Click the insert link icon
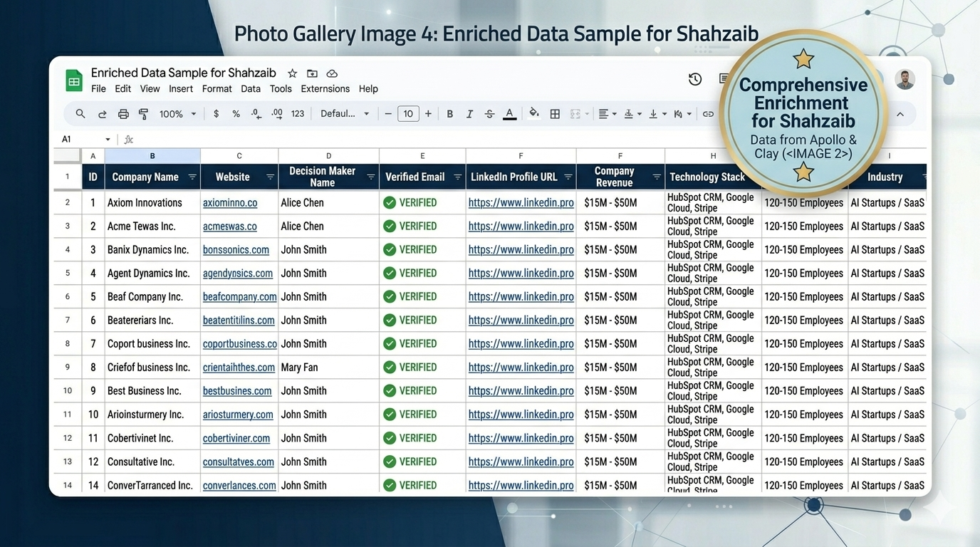This screenshot has height=547, width=980. tap(708, 114)
